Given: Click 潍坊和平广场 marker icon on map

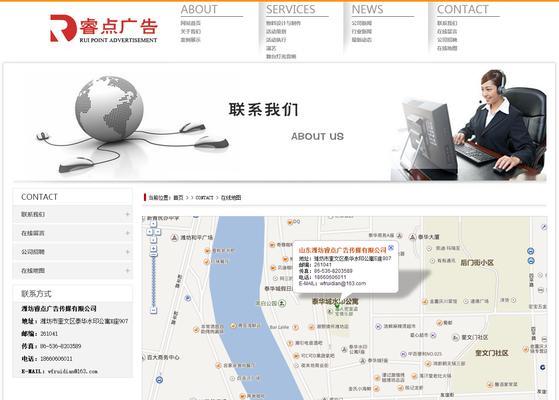Looking at the screenshot, I should tap(174, 237).
